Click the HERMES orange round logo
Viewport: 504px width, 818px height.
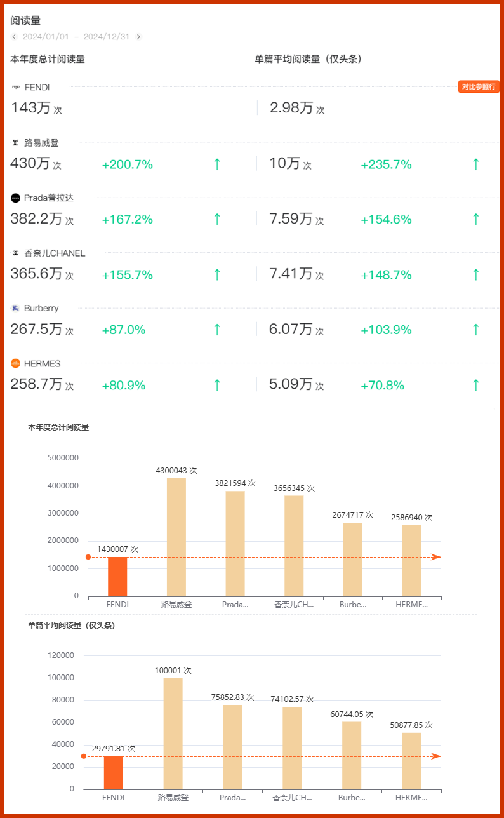pos(16,363)
